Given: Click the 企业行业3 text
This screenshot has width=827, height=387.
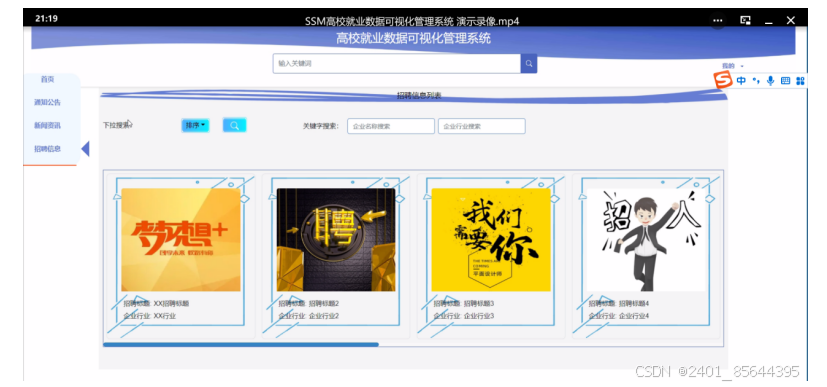Looking at the screenshot, I should pyautogui.click(x=479, y=316).
